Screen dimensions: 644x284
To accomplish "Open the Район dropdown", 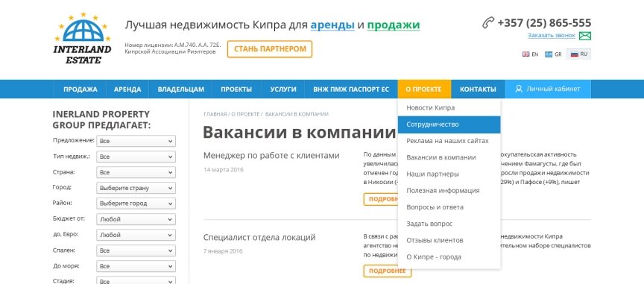I will tap(136, 203).
